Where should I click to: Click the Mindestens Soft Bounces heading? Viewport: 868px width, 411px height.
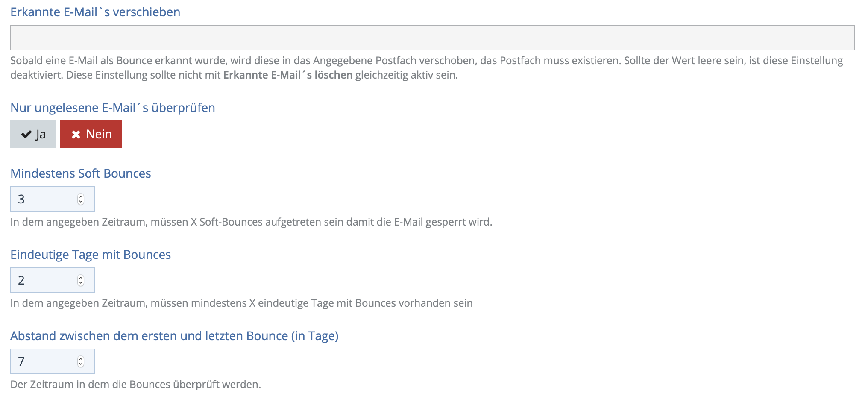(81, 173)
